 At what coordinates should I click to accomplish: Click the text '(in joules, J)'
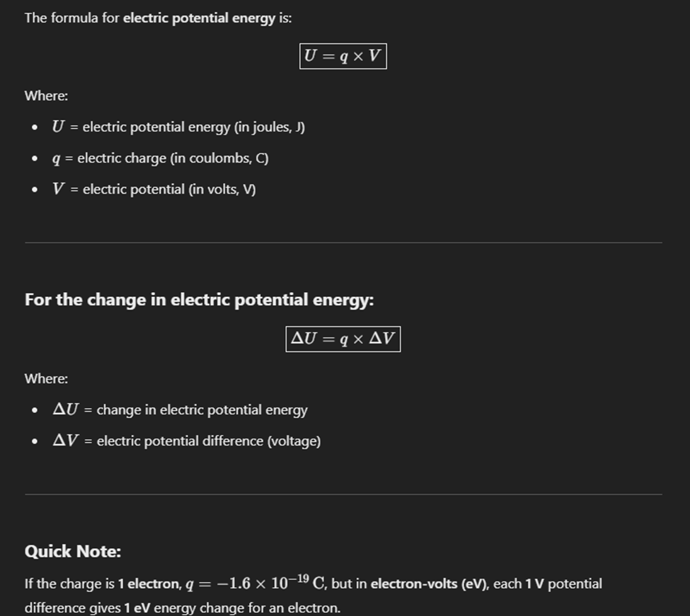click(270, 127)
